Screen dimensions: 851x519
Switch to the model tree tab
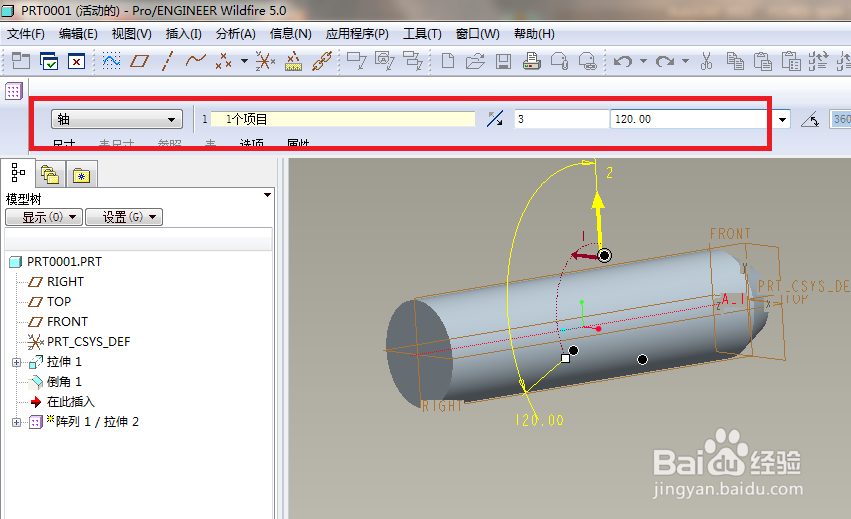(18, 173)
